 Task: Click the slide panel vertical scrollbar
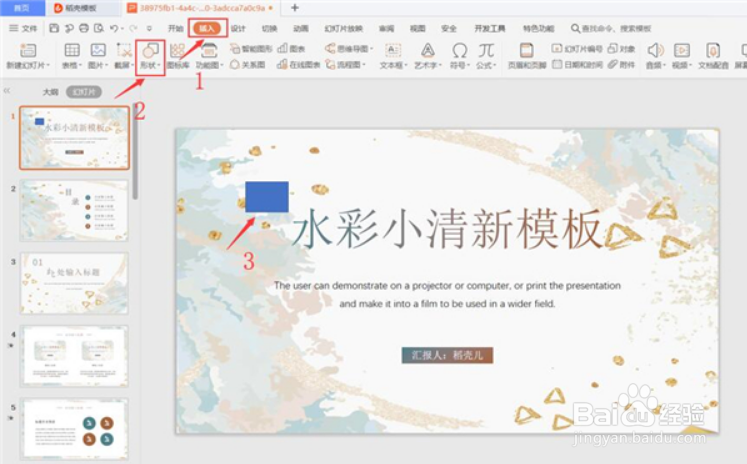pyautogui.click(x=135, y=153)
